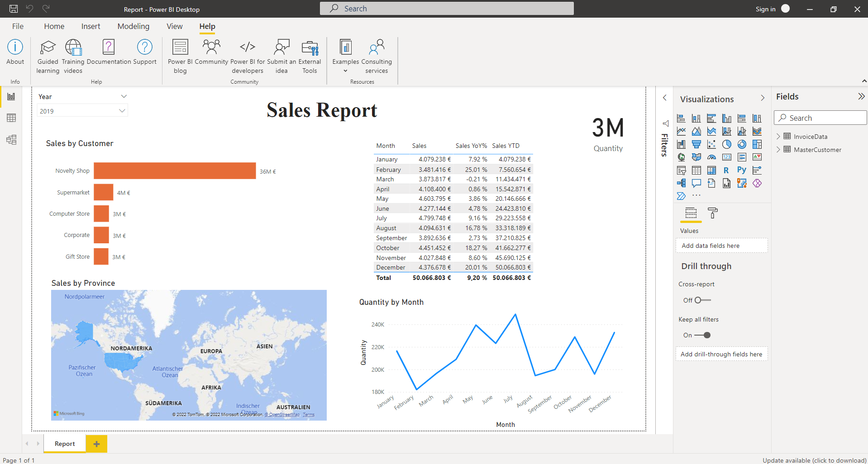Click the Update available notice
Screen dimensions: 868x464
(814, 460)
